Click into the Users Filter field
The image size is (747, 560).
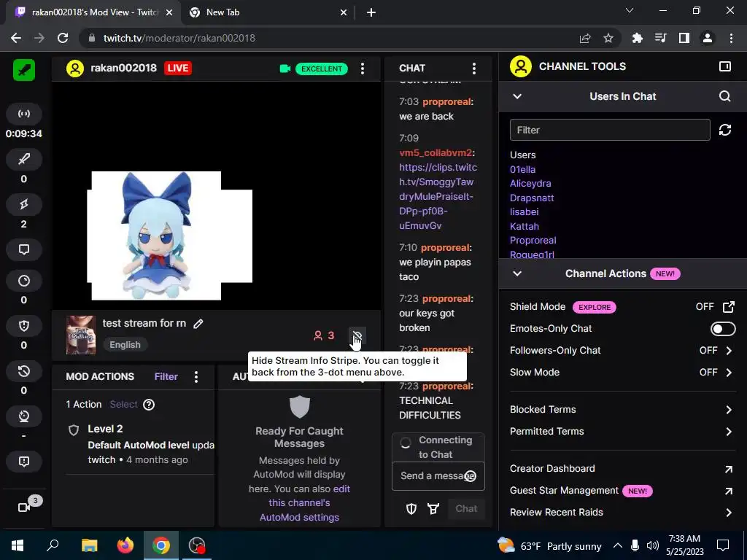click(610, 130)
